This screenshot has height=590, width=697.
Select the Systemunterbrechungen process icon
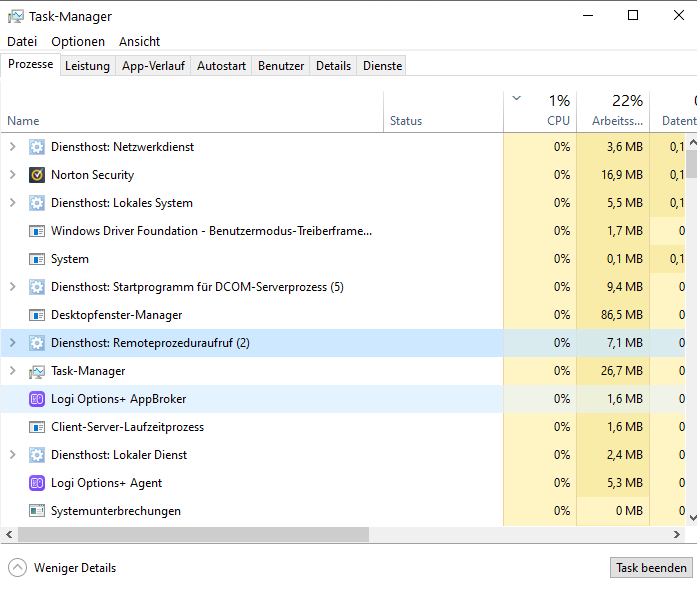(37, 511)
